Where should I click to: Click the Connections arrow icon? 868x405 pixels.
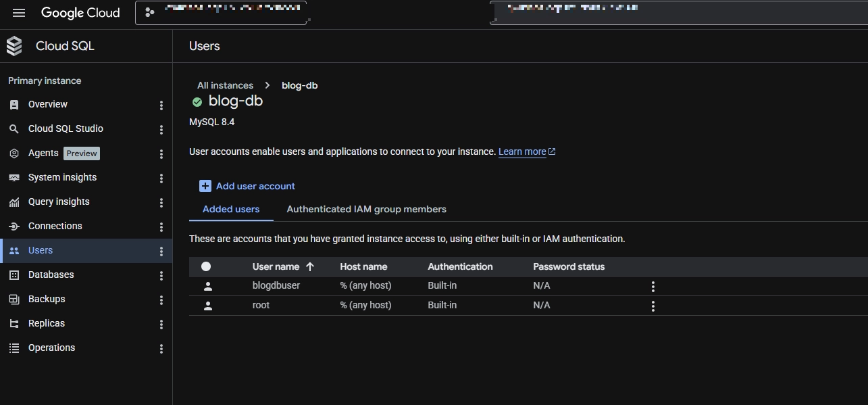click(14, 227)
